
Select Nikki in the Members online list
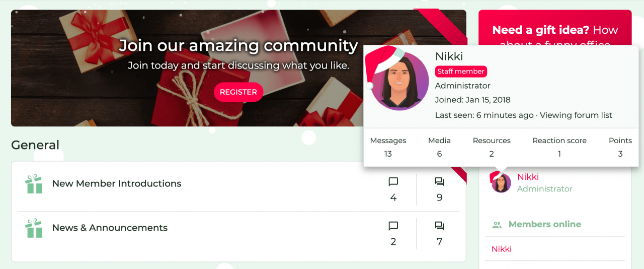click(x=502, y=249)
